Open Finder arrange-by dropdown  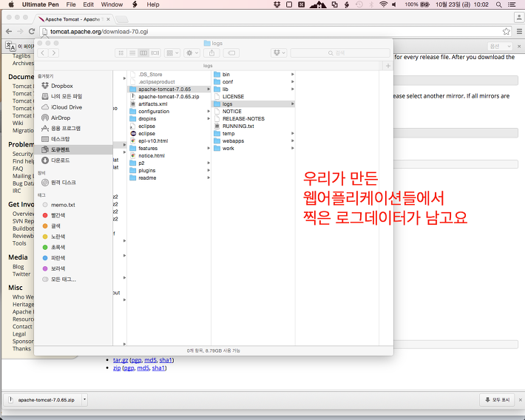pyautogui.click(x=172, y=53)
